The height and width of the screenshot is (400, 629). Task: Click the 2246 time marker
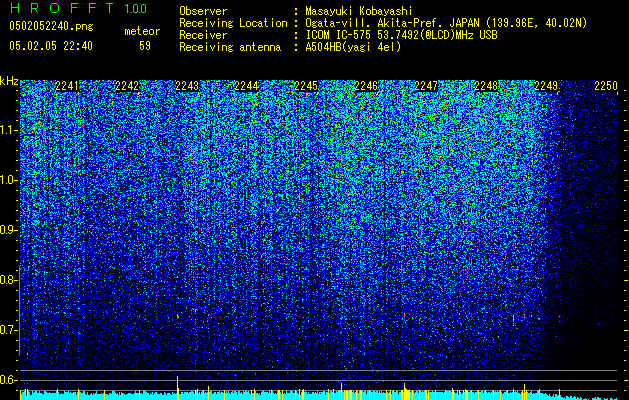tap(366, 86)
